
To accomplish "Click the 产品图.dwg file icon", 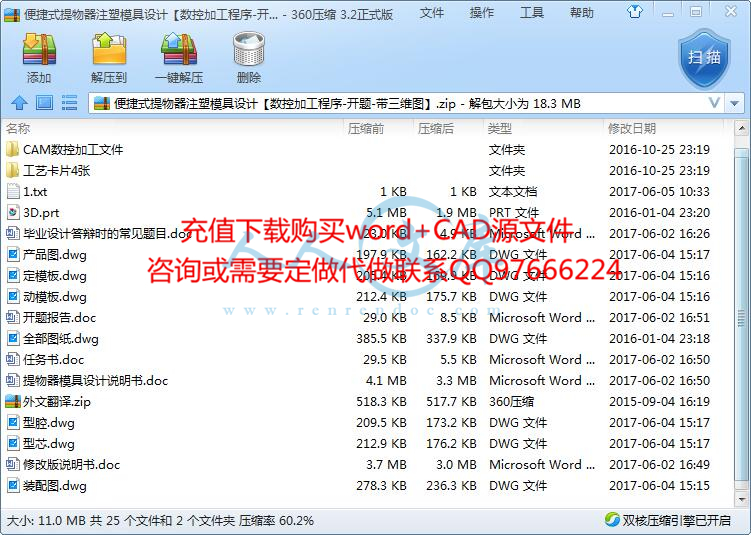I will [x=13, y=254].
